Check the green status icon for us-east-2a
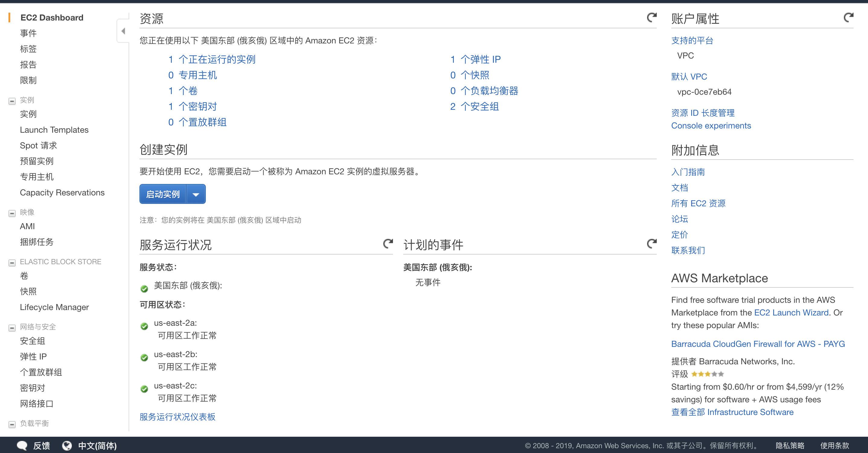The height and width of the screenshot is (453, 868). pos(144,326)
